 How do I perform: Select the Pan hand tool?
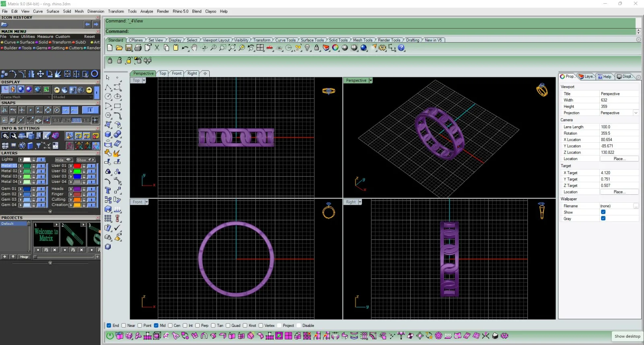(194, 48)
